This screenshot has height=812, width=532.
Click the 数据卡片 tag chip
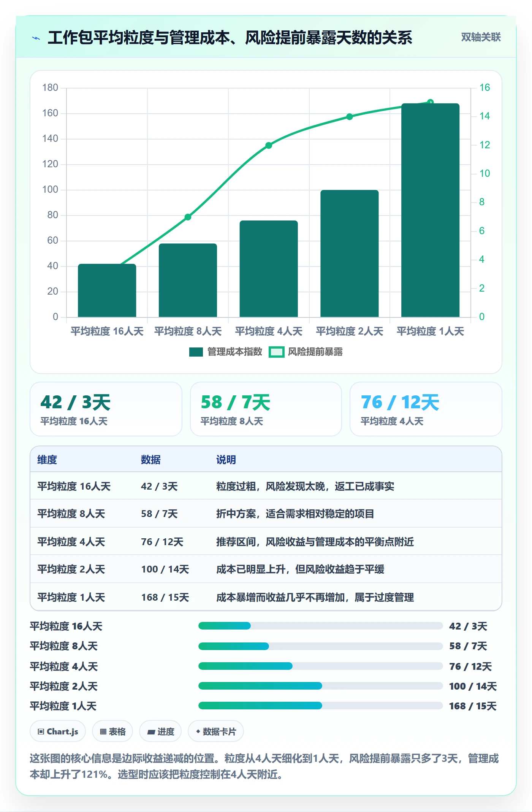pyautogui.click(x=215, y=731)
